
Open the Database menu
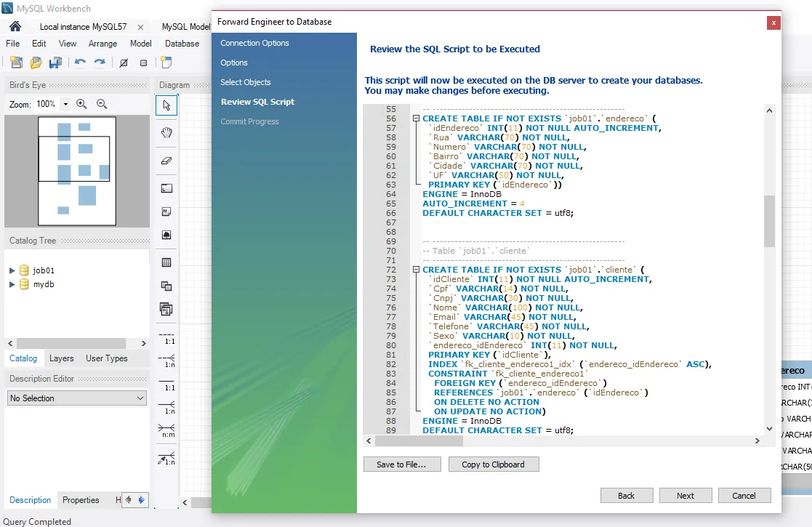(182, 44)
